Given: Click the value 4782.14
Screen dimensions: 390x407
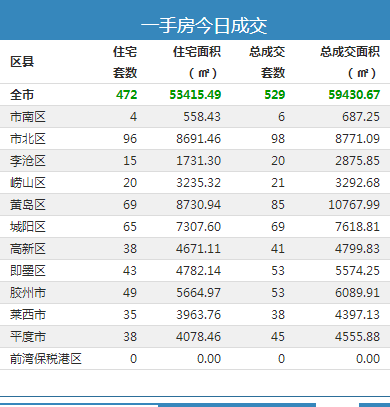Looking at the screenshot, I should tap(199, 271).
